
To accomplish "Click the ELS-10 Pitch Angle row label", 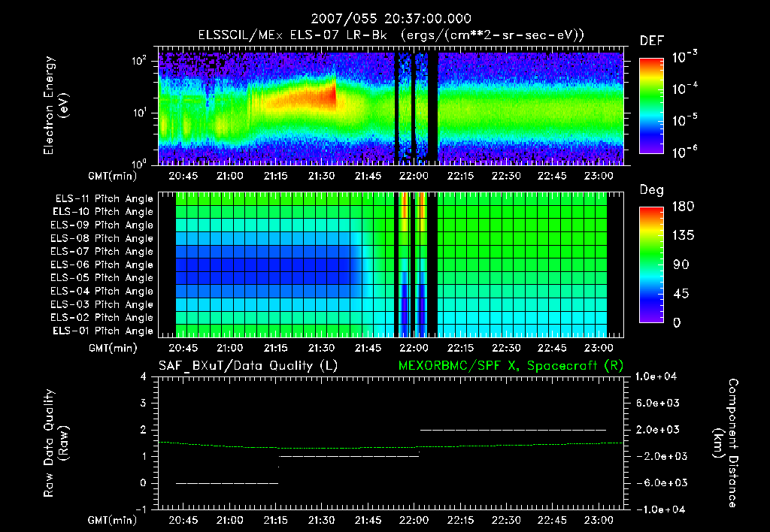I will tap(103, 212).
